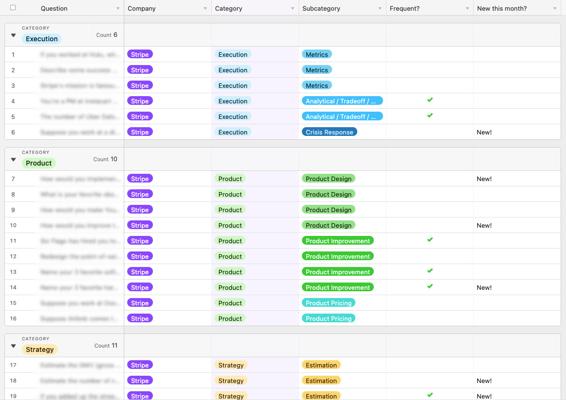The image size is (566, 400).
Task: Open the Company column dropdown arrow
Action: pyautogui.click(x=205, y=8)
